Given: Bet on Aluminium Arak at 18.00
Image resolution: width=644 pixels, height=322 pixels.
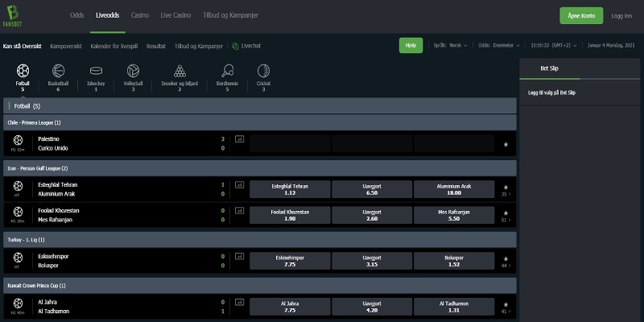Looking at the screenshot, I should click(x=454, y=189).
